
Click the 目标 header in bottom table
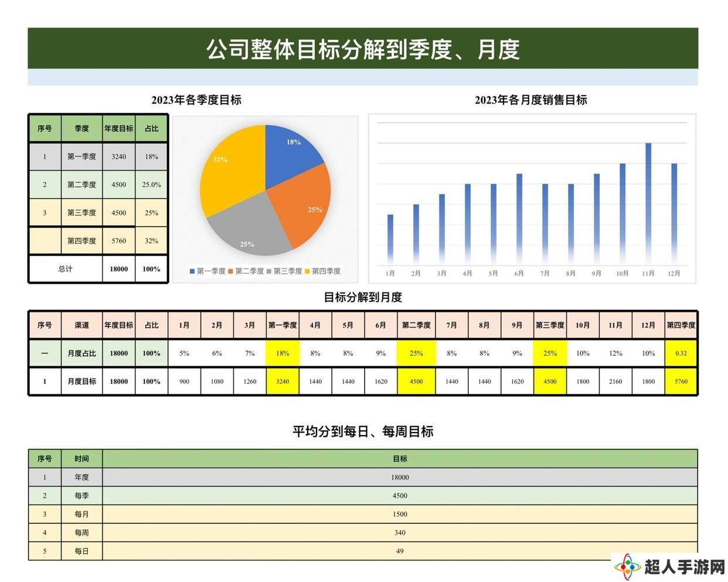pyautogui.click(x=400, y=459)
